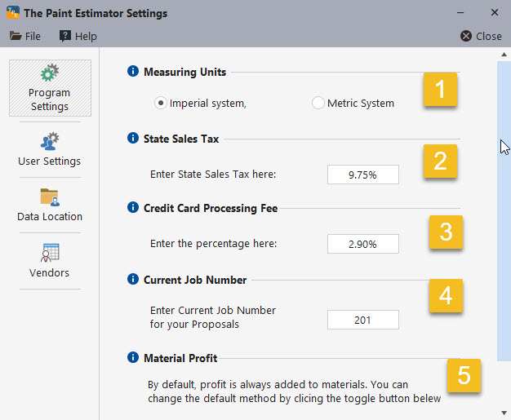Click scrollbar up arrow at top
Screen dimensions: 511x420
504,54
